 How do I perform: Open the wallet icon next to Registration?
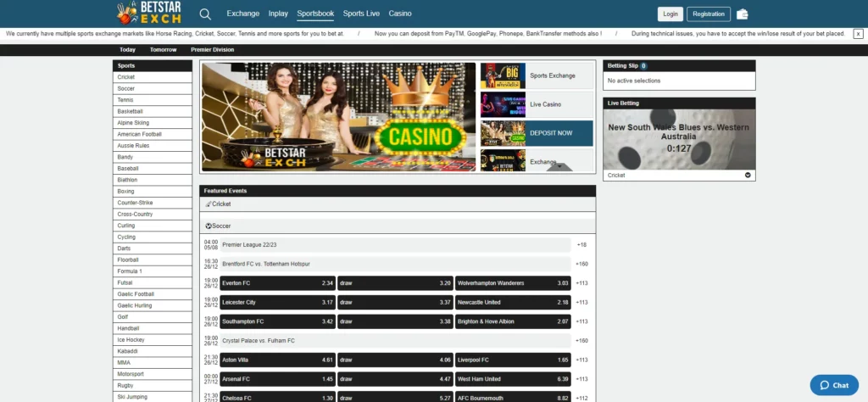(x=743, y=14)
